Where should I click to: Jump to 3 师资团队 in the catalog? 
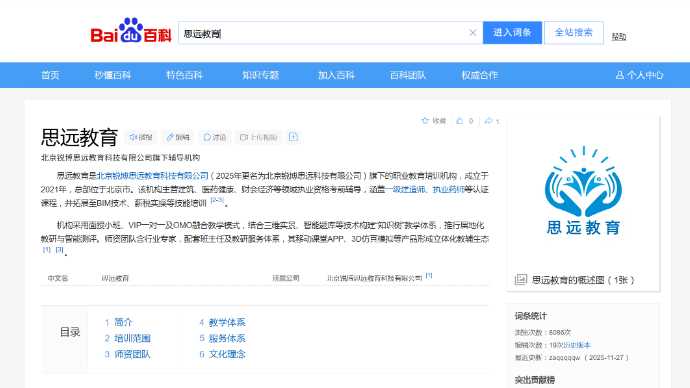coord(128,354)
